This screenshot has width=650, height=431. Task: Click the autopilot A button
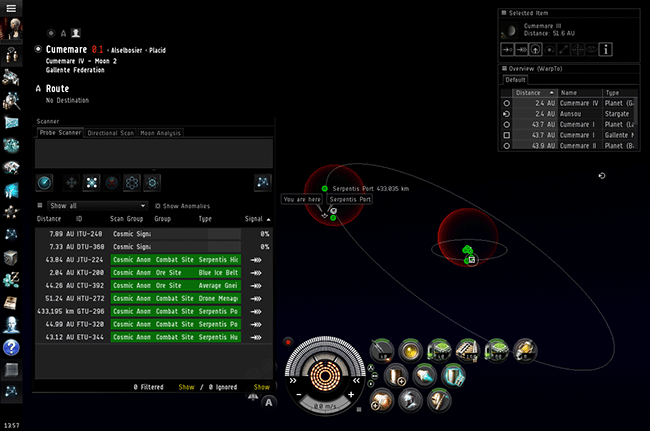[x=269, y=402]
